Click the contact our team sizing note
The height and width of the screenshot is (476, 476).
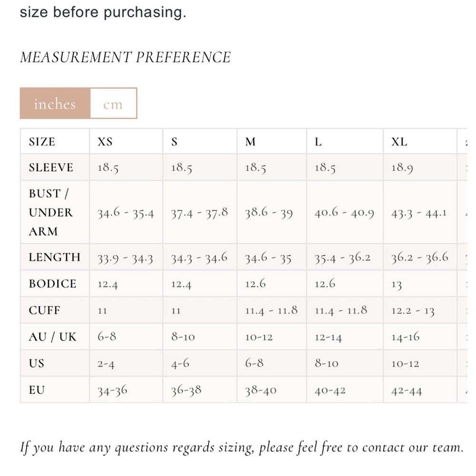(242, 447)
